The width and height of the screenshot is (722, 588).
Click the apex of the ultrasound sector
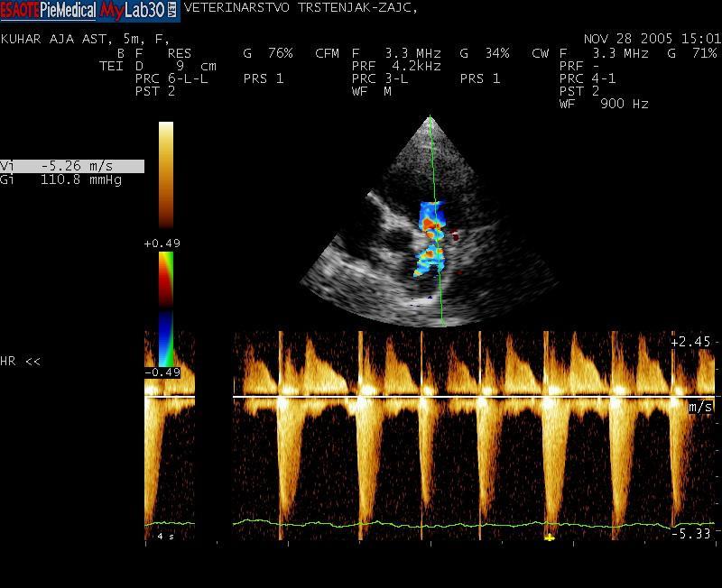click(x=430, y=117)
